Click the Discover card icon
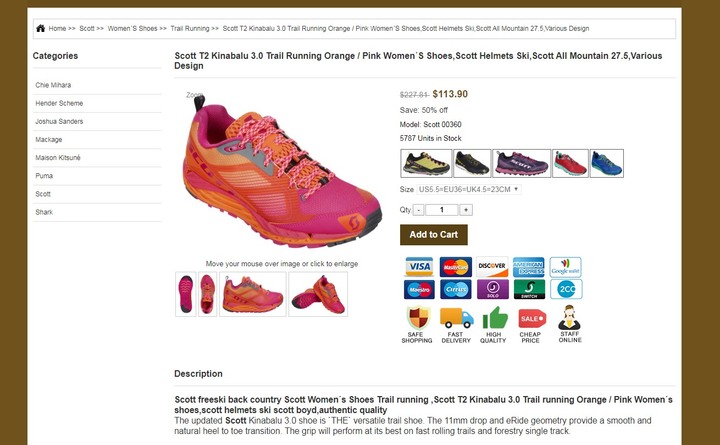This screenshot has width=720, height=445. click(x=492, y=267)
